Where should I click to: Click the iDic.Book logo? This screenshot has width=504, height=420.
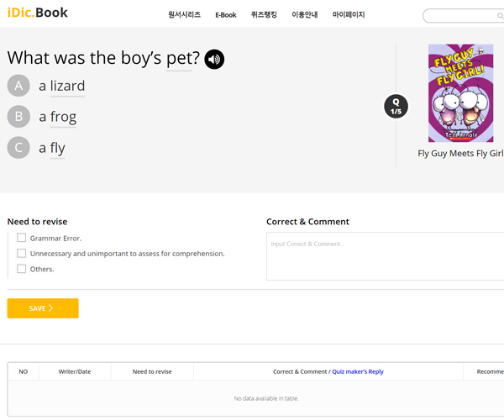38,13
